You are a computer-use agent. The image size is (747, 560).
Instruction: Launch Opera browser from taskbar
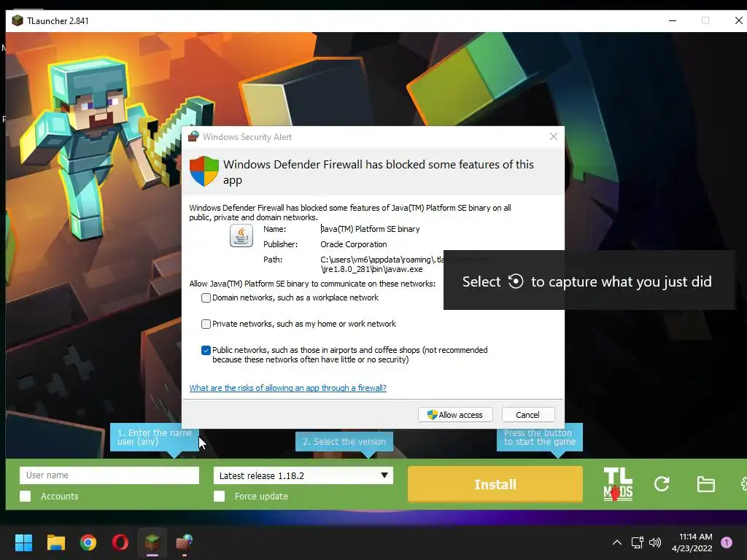tap(120, 542)
